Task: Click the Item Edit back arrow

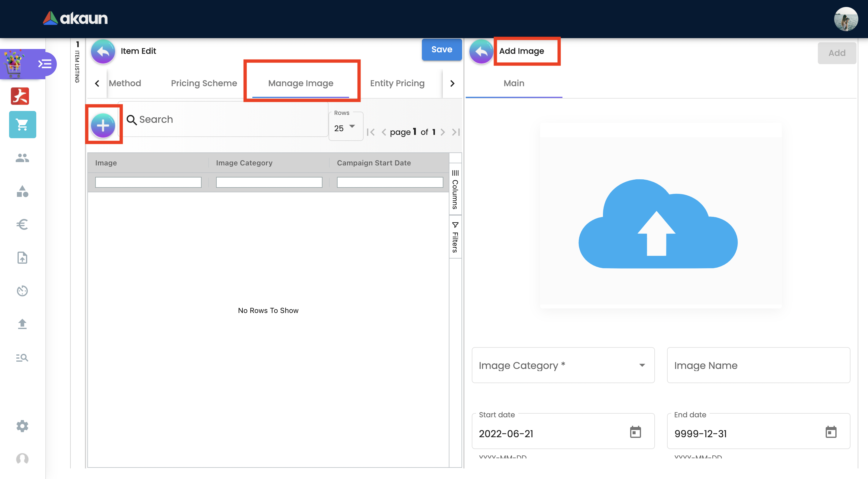Action: [103, 52]
